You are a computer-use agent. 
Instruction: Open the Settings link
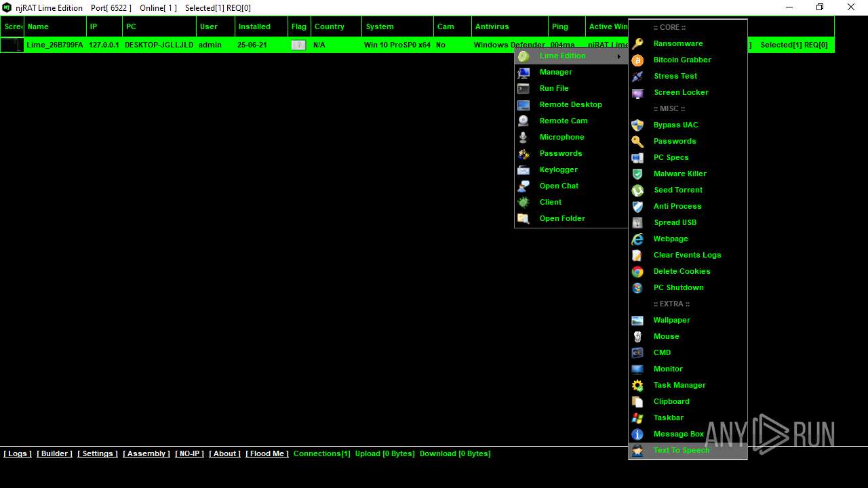pos(98,453)
